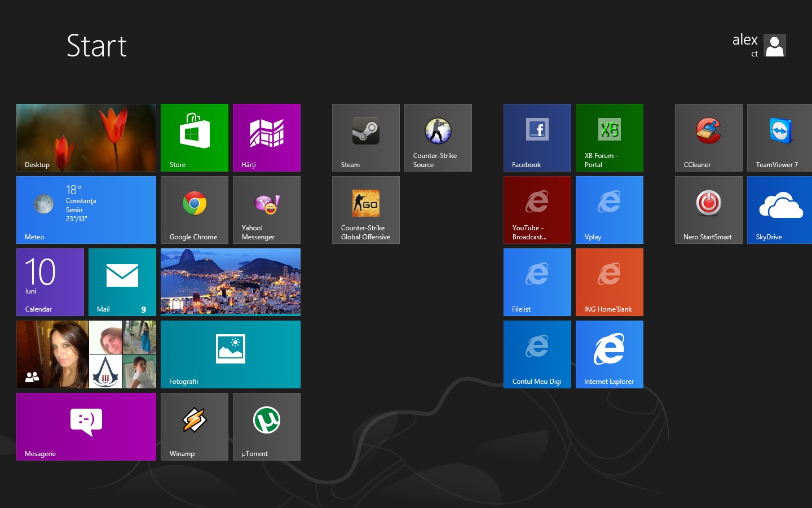Open the Vplay tile
The width and height of the screenshot is (812, 508).
click(610, 210)
